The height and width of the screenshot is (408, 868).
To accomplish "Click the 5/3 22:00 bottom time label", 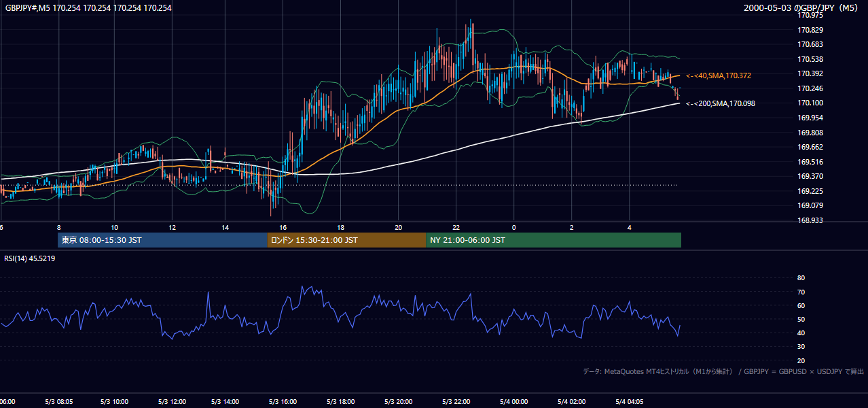I will coord(456,402).
